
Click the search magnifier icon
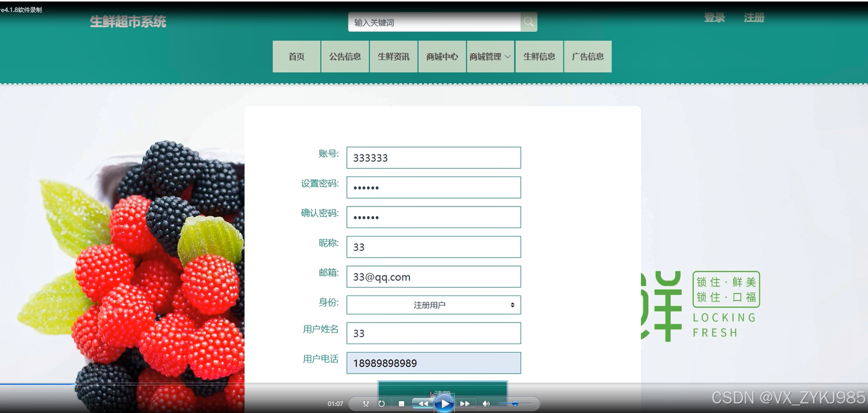[x=528, y=22]
